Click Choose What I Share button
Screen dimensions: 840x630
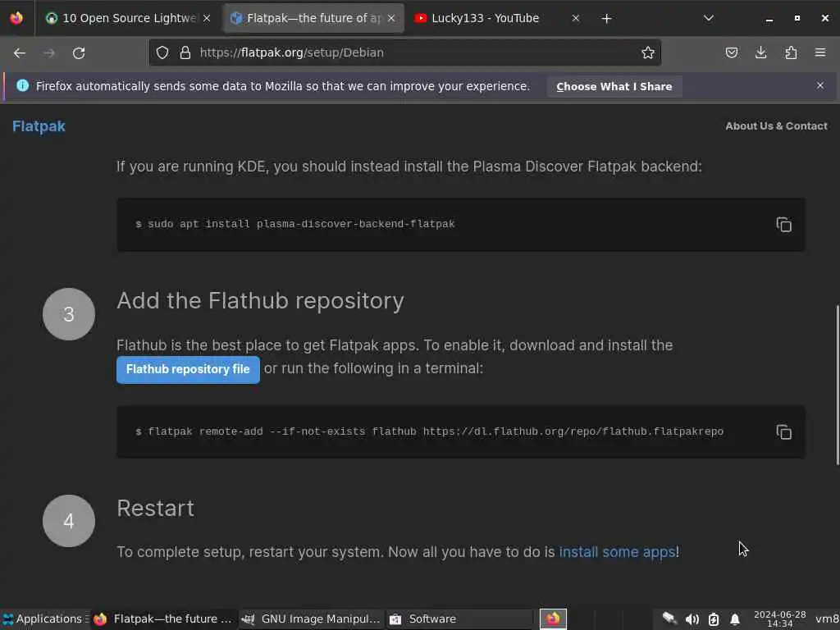tap(614, 86)
